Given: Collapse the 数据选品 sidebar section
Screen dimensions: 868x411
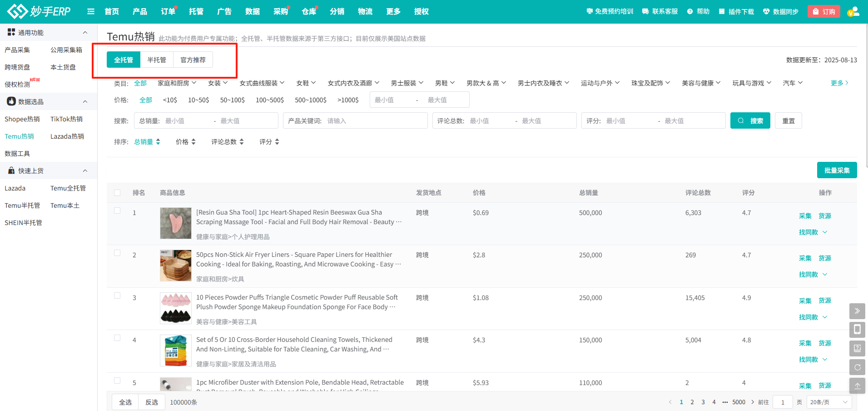Looking at the screenshot, I should point(85,102).
